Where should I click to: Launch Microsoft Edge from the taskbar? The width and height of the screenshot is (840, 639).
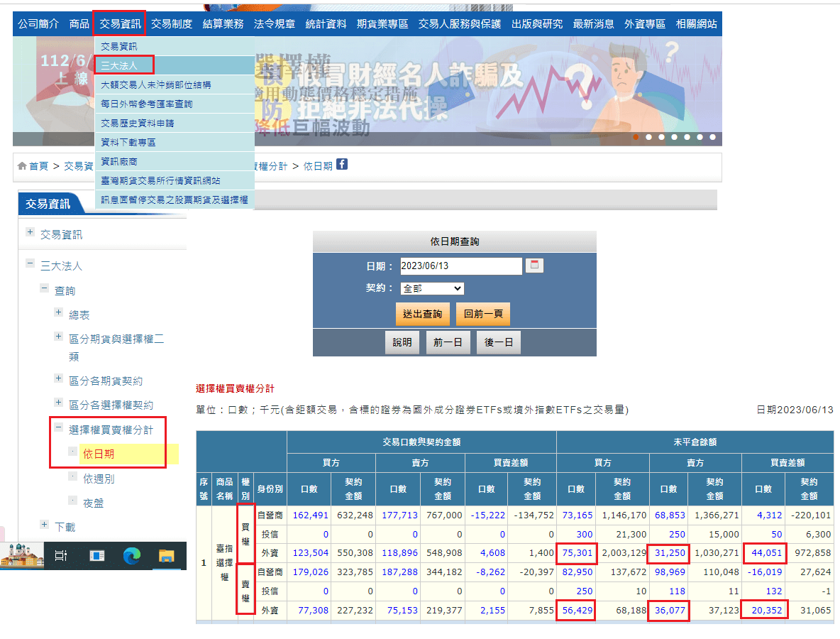tap(132, 555)
